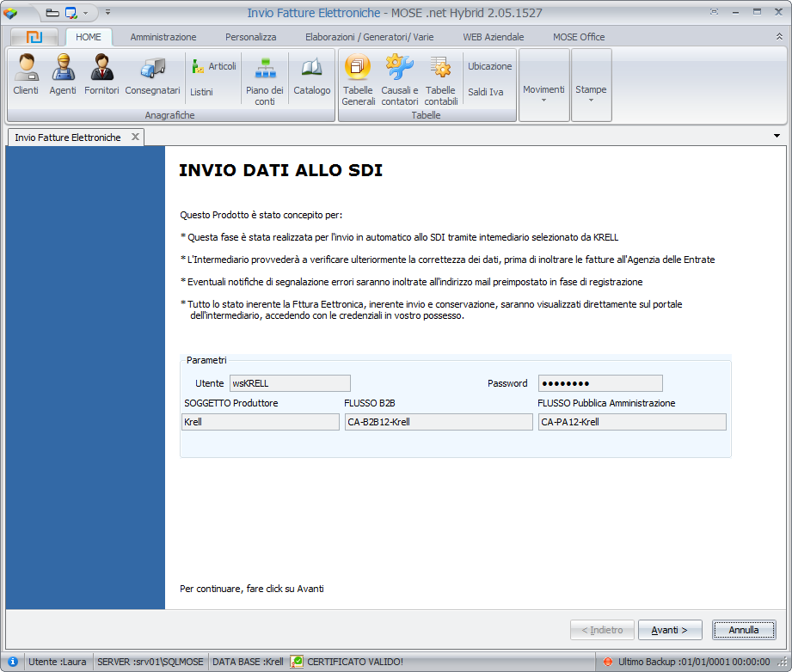Open the WEB Aziendale tab
This screenshot has height=672, width=792.
coord(493,37)
